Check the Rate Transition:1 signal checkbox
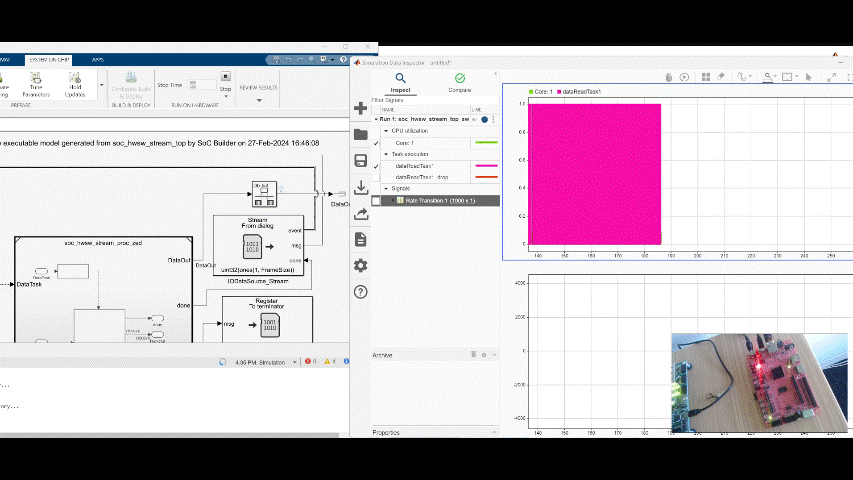 [x=376, y=200]
